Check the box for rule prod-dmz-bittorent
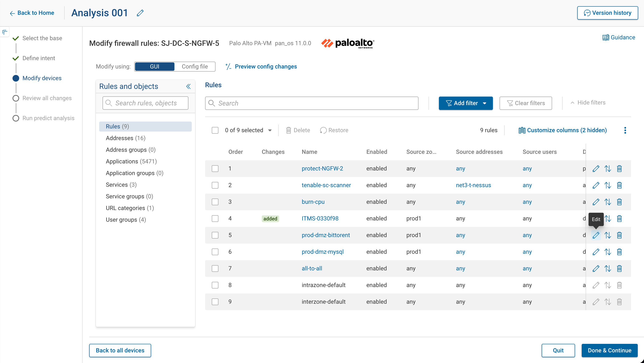Viewport: 644px width, 363px height. coord(215,235)
